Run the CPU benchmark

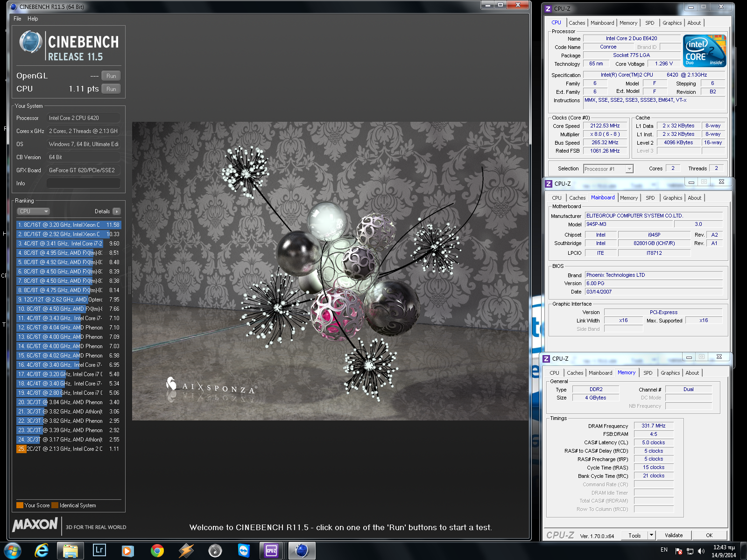111,89
